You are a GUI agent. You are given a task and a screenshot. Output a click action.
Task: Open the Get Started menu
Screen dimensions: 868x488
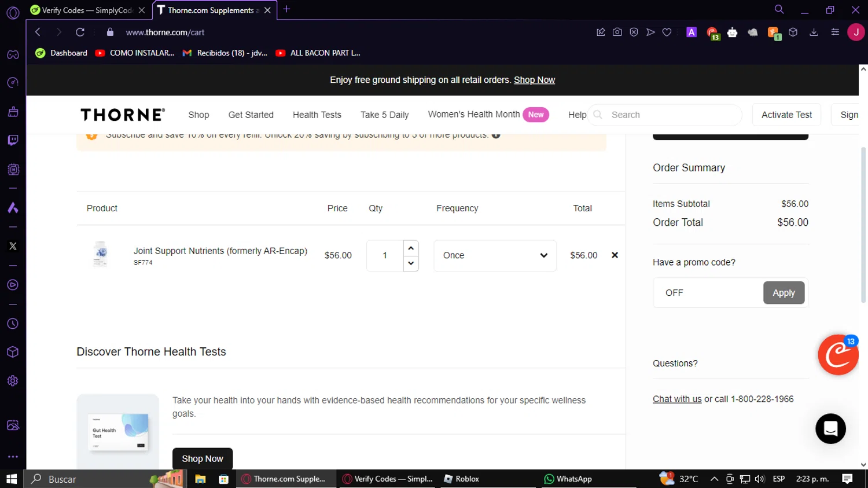coord(251,115)
